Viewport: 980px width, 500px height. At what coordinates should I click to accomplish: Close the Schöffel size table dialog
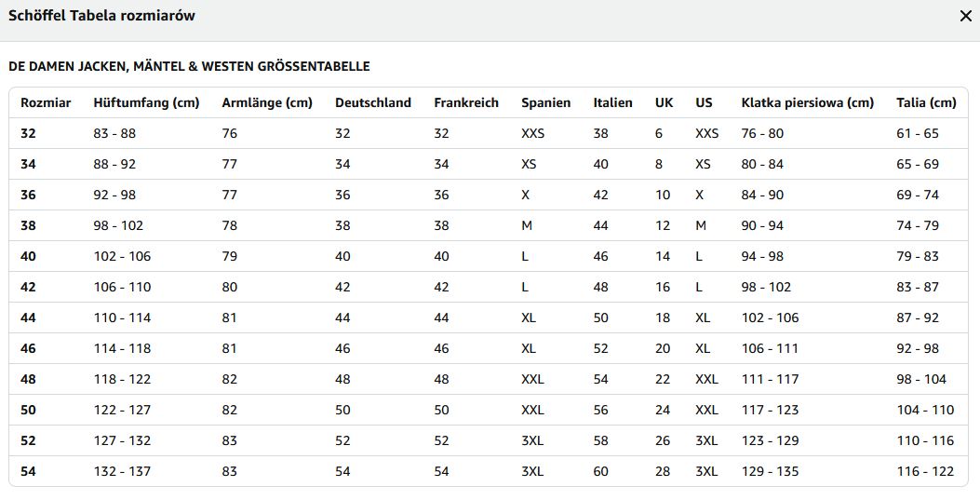tap(966, 16)
